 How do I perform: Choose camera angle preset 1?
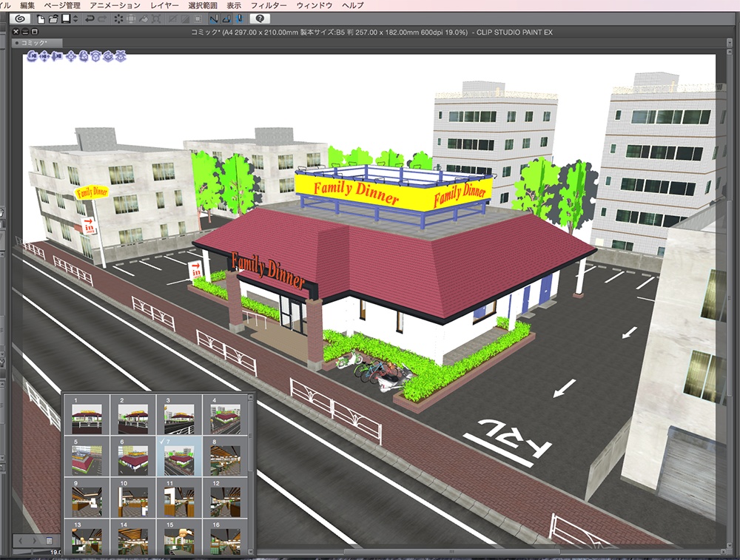tap(87, 416)
